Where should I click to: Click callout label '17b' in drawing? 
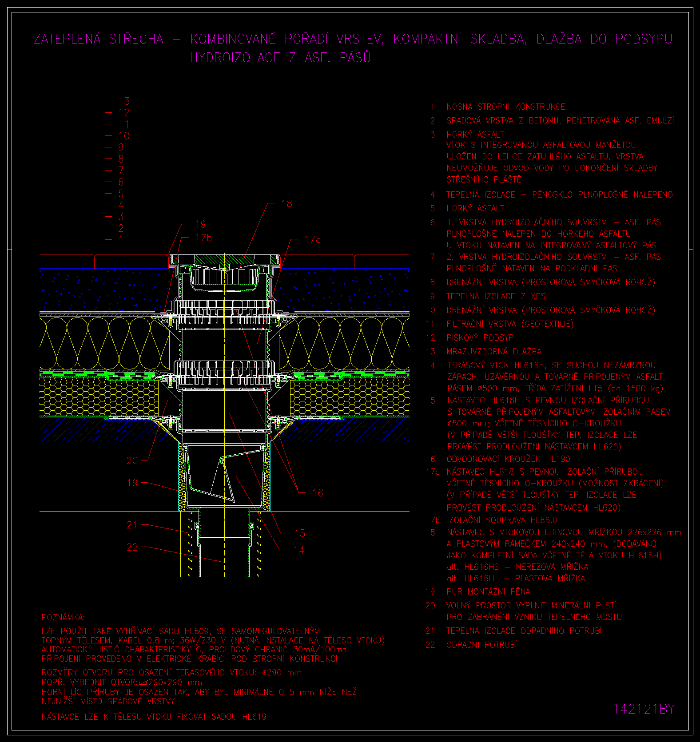[x=203, y=238]
